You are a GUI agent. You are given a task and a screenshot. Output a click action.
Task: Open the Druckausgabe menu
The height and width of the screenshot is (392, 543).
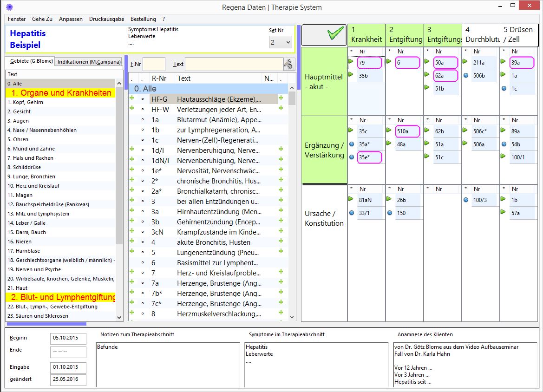tap(106, 19)
